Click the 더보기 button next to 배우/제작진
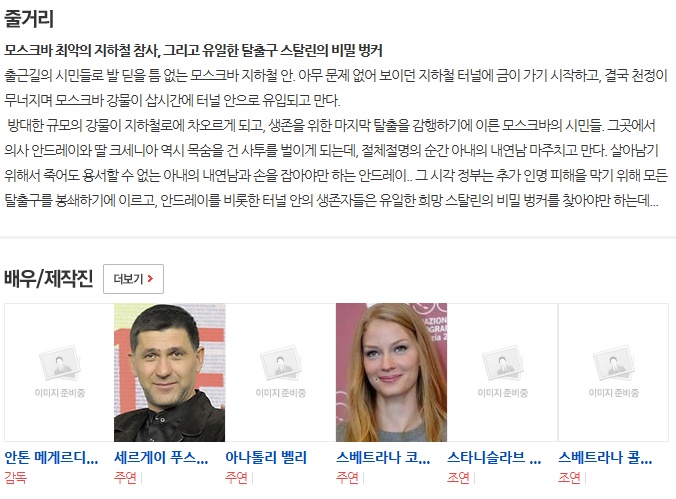The height and width of the screenshot is (499, 676). (133, 279)
